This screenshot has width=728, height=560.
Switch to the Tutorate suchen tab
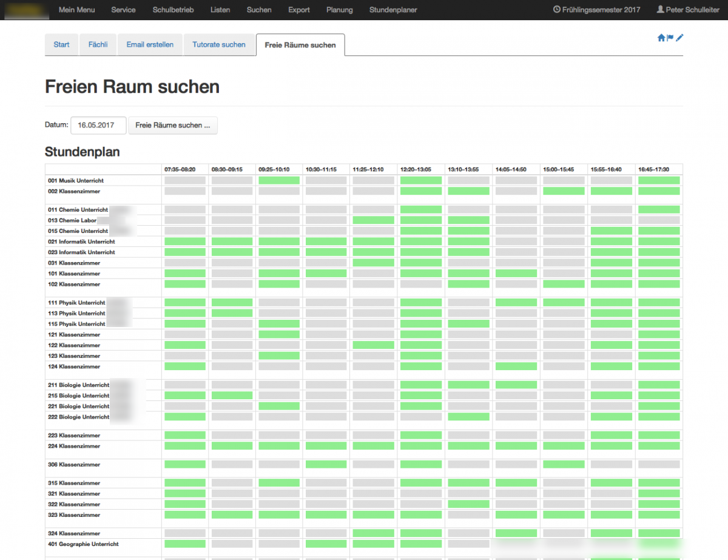[x=219, y=44]
